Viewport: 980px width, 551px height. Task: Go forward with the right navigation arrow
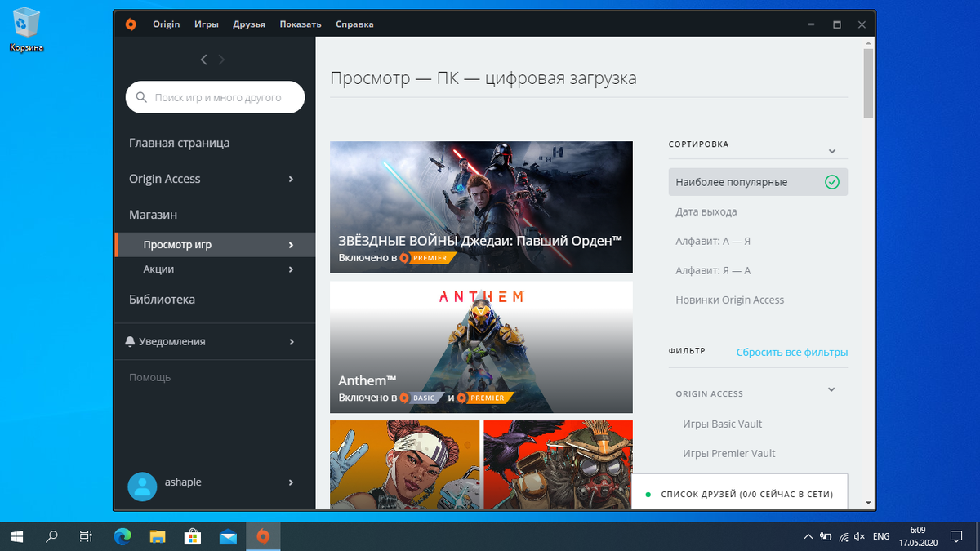coord(221,59)
